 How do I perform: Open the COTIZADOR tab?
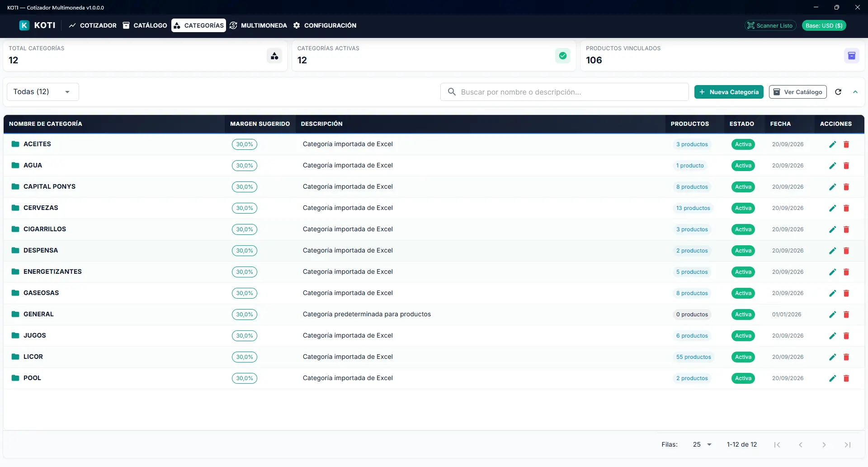tap(93, 25)
